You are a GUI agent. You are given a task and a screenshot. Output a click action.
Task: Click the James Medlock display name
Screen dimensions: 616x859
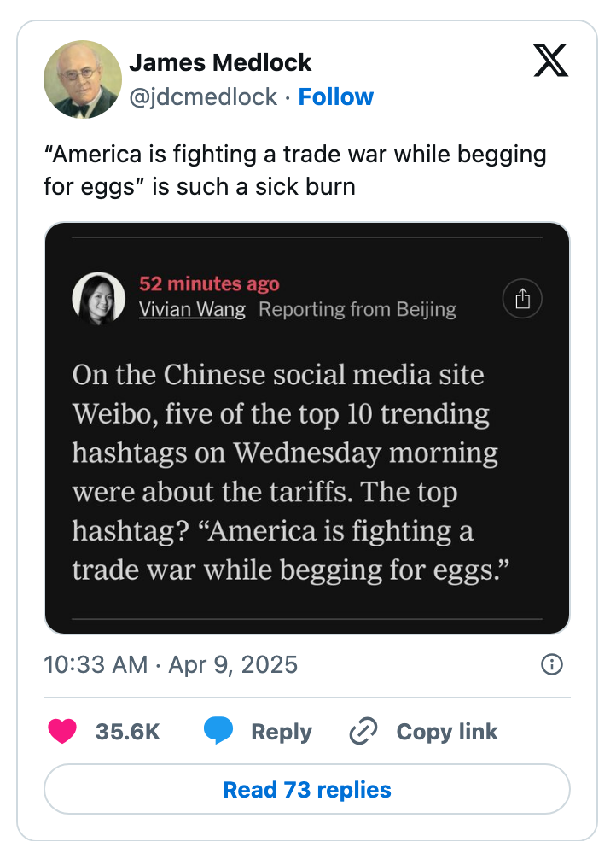coord(220,62)
